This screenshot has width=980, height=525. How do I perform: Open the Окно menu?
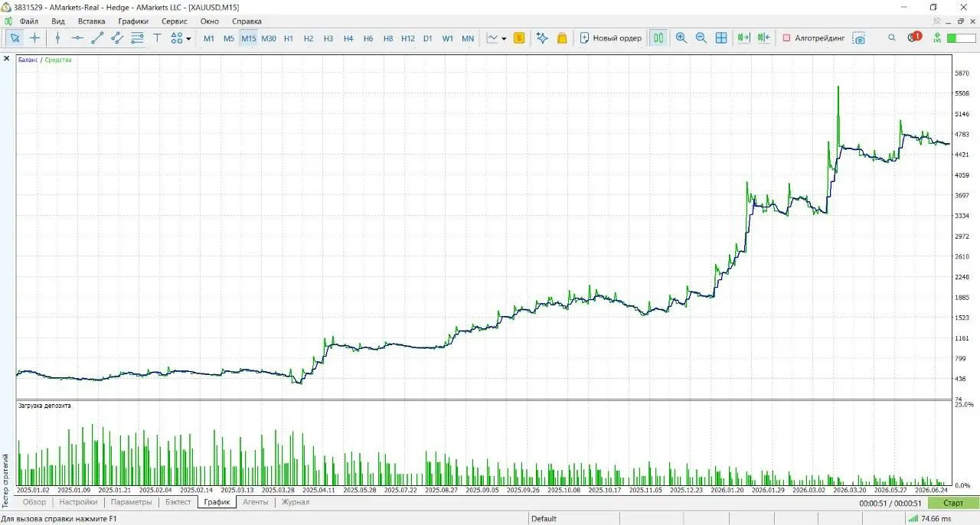click(209, 21)
